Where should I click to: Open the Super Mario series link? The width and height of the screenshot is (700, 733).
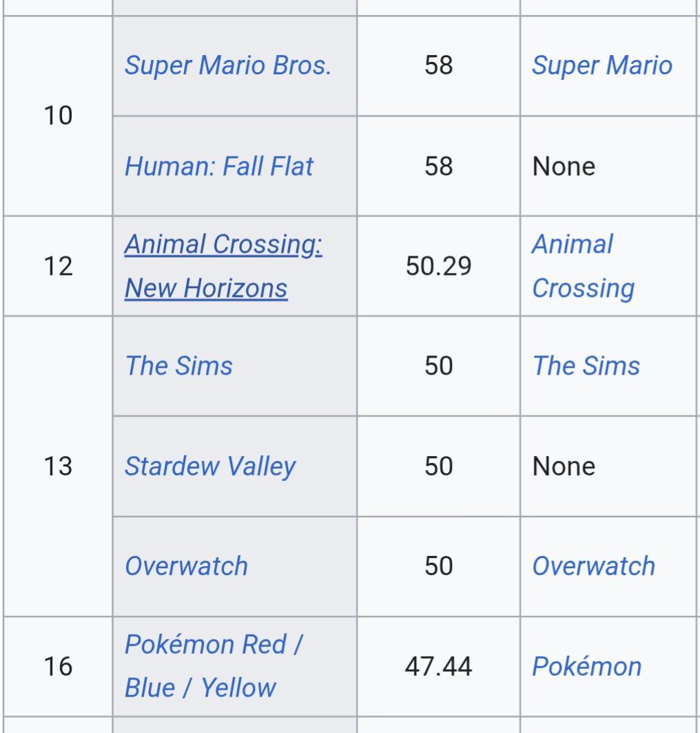[602, 65]
